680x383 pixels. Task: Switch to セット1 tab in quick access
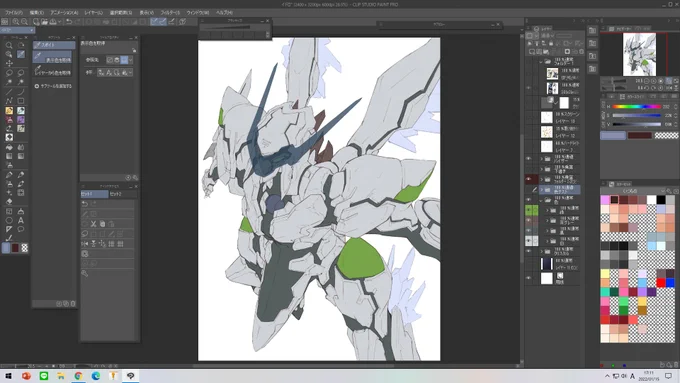94,194
